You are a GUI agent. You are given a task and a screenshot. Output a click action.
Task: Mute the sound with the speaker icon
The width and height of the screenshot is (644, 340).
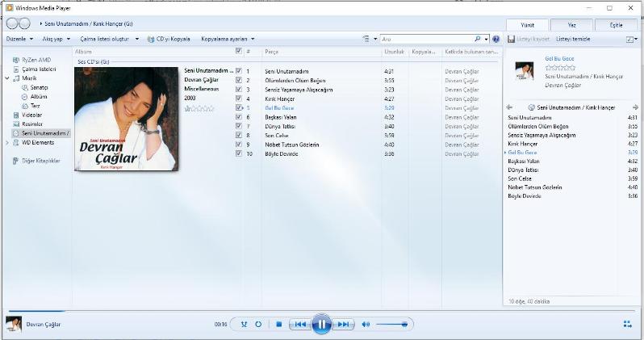pos(366,324)
